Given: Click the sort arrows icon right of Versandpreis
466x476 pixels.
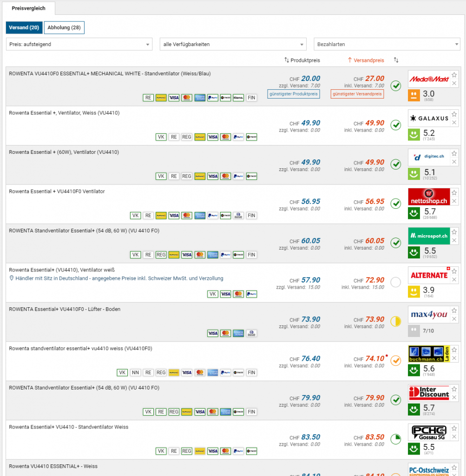Looking at the screenshot, I should (396, 60).
